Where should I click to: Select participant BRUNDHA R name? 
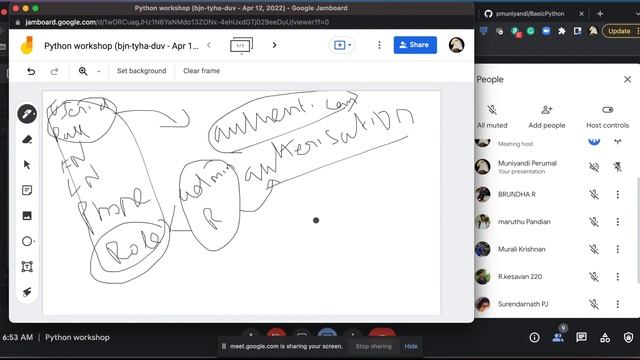tap(517, 194)
